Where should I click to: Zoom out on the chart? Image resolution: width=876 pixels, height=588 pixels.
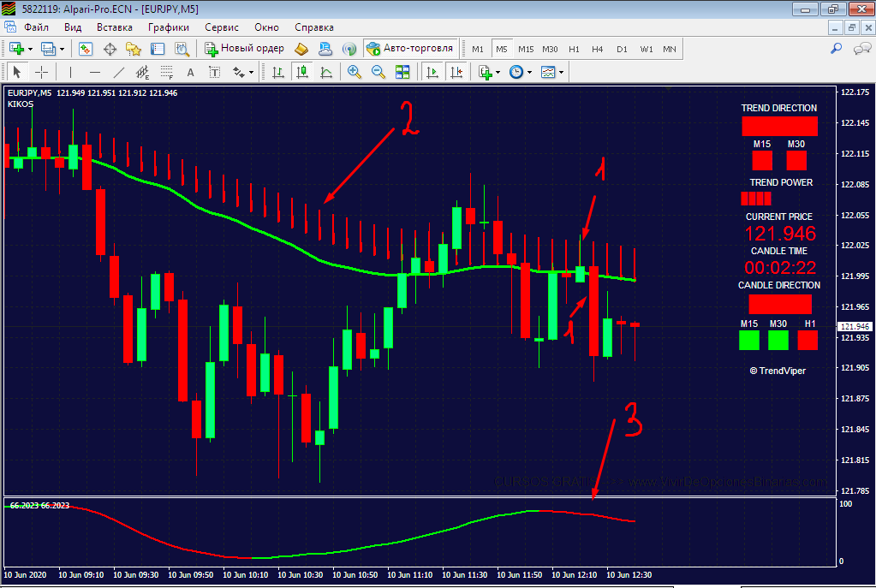coord(378,72)
